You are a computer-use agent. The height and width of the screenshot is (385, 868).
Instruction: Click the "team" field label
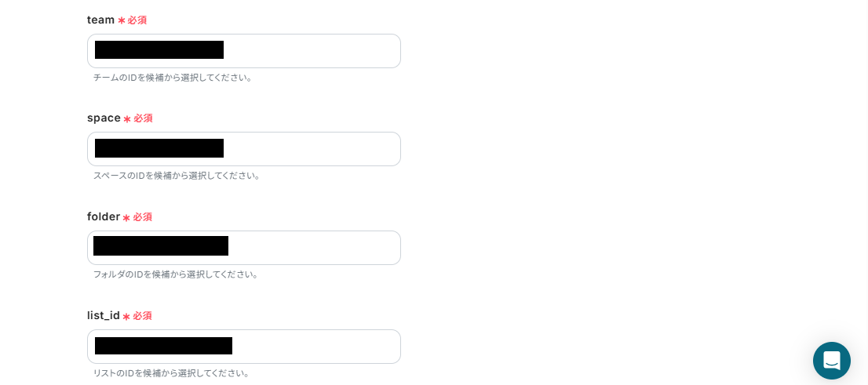[100, 20]
